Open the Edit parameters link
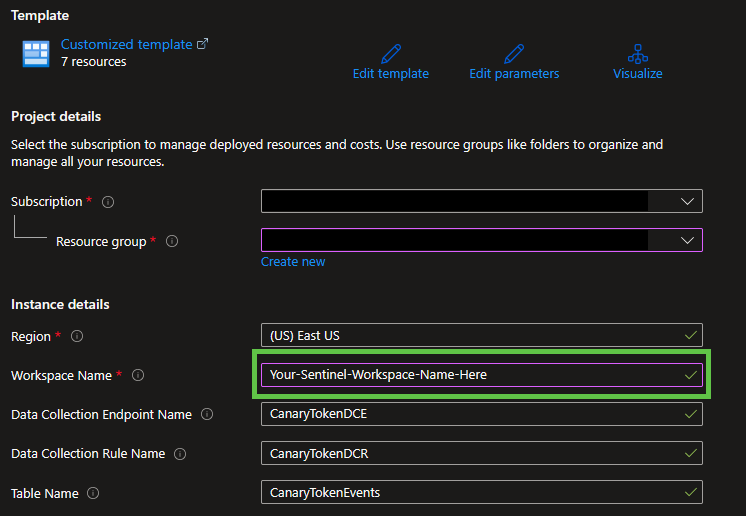 (514, 74)
